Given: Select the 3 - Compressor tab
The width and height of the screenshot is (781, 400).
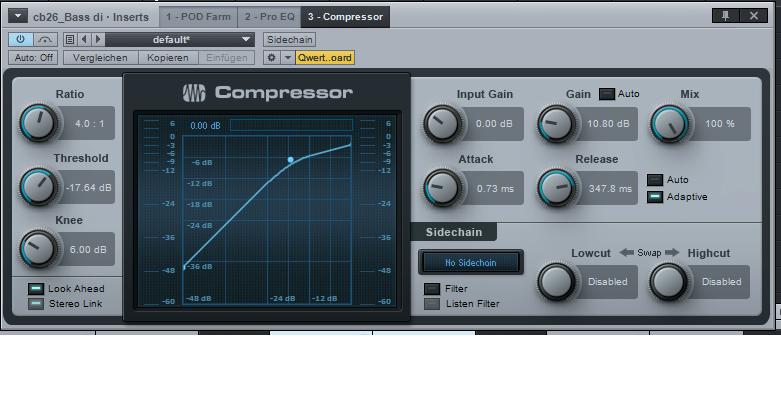Looking at the screenshot, I should (x=345, y=17).
